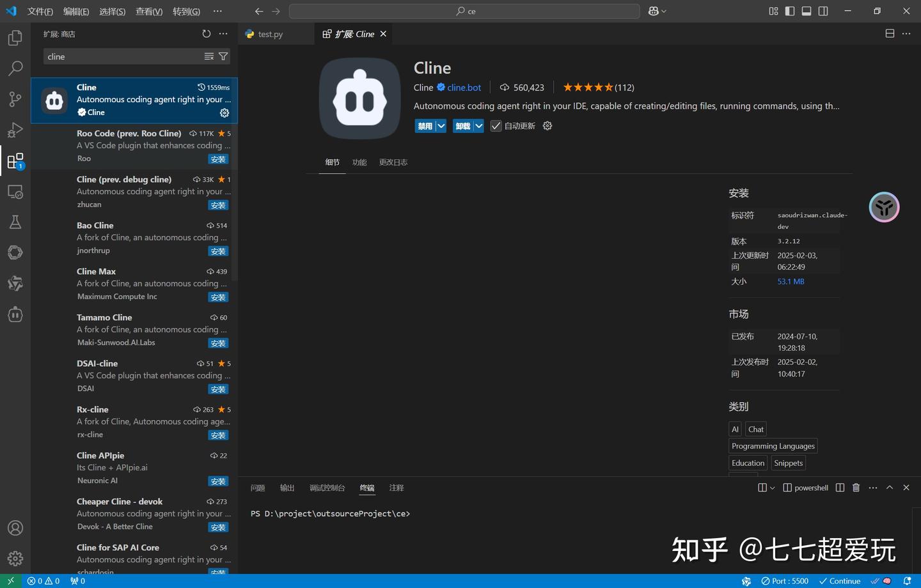This screenshot has height=588, width=921.
Task: Go forward in navigation history
Action: point(276,11)
